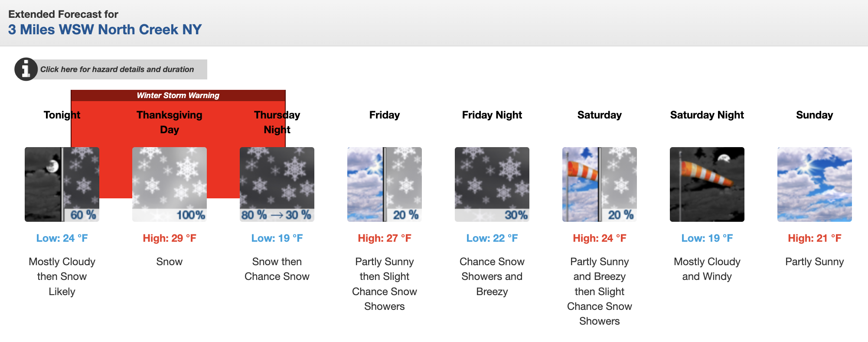
Task: Click the Tonight forecast label
Action: coord(62,115)
